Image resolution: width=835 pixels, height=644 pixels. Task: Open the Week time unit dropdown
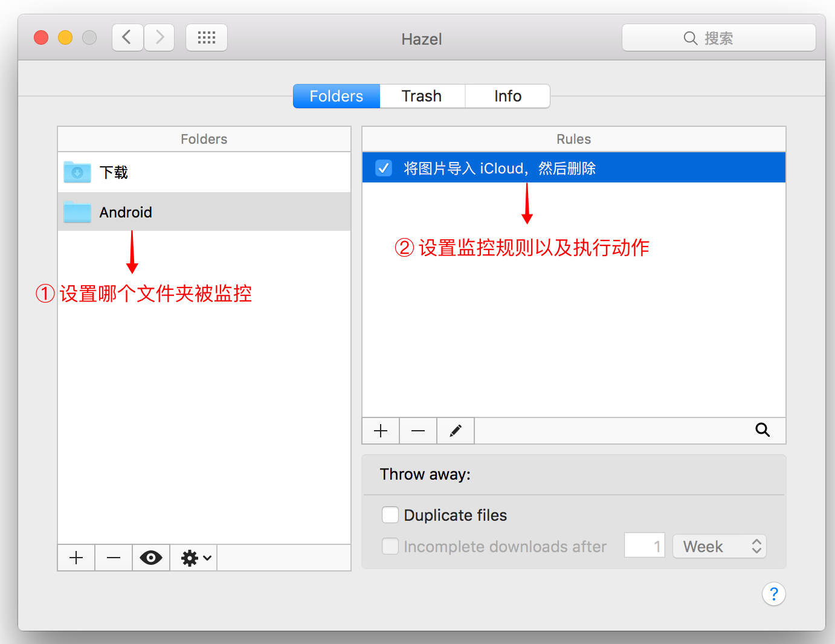[x=719, y=546]
